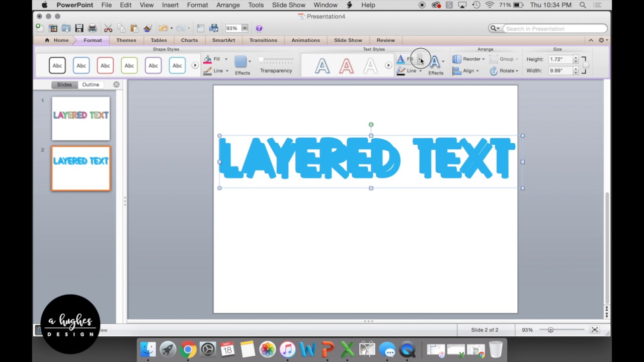Screen dimensions: 644x362
Task: Collapse the ribbon with the chevron toggle
Action: 591,40
